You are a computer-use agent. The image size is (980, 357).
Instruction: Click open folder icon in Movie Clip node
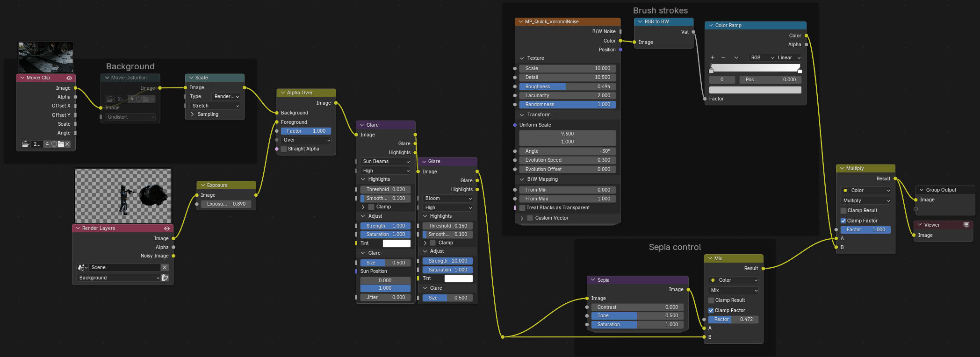pyautogui.click(x=61, y=144)
